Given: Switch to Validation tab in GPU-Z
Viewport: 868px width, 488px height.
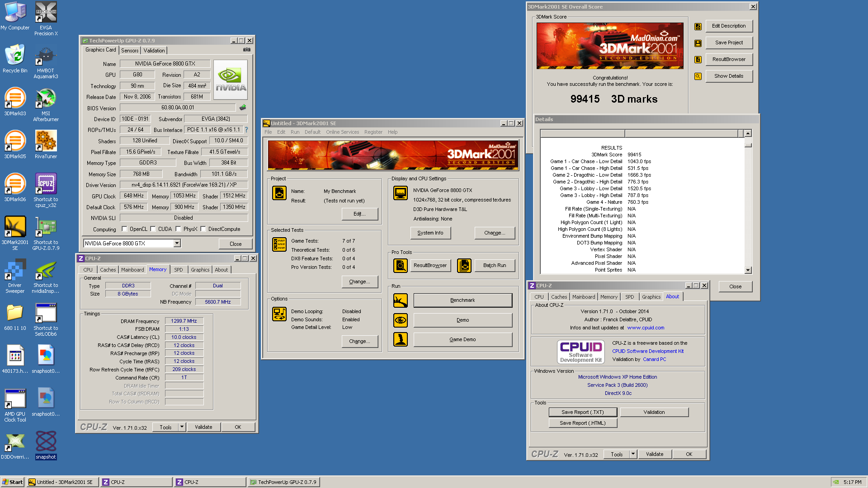Looking at the screenshot, I should point(154,51).
